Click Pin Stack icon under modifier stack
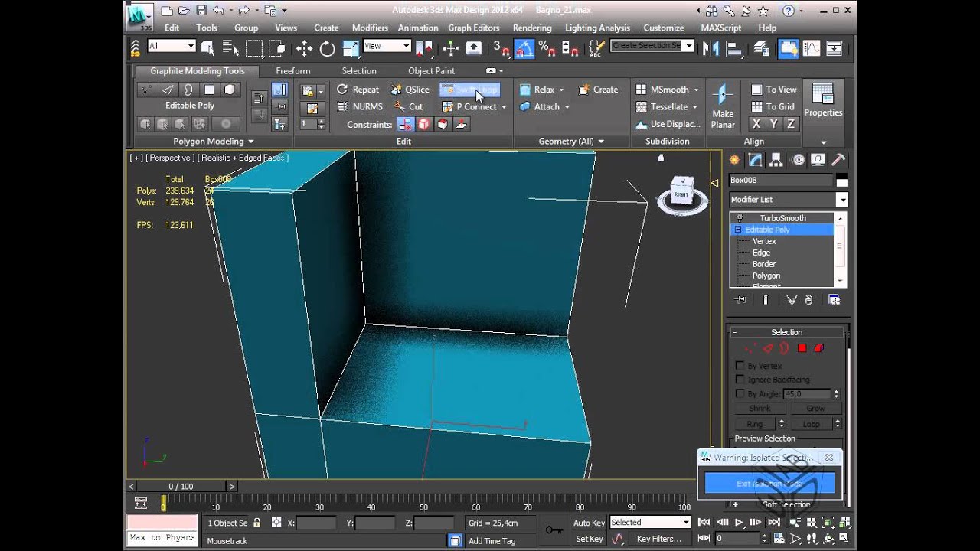This screenshot has width=980, height=551. (x=740, y=300)
